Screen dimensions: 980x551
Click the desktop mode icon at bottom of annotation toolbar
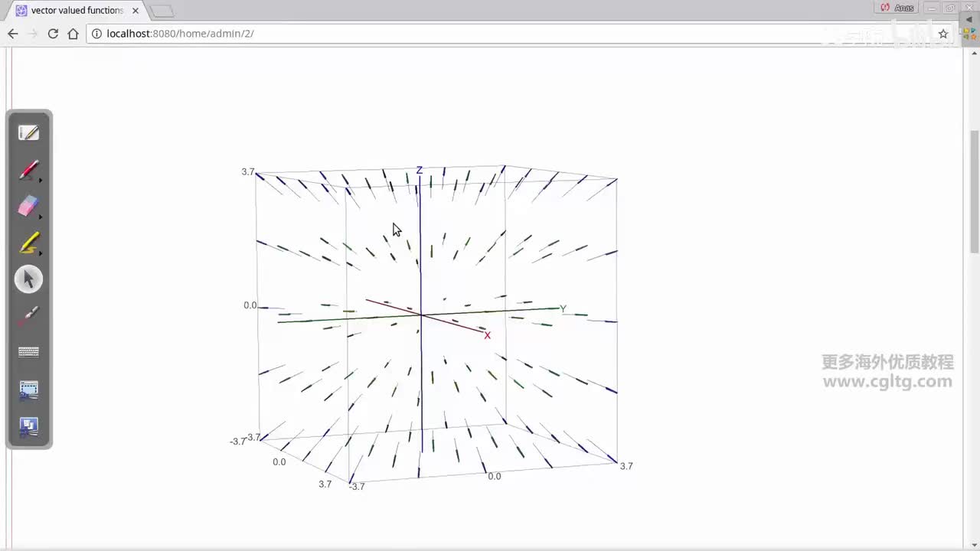click(x=28, y=427)
